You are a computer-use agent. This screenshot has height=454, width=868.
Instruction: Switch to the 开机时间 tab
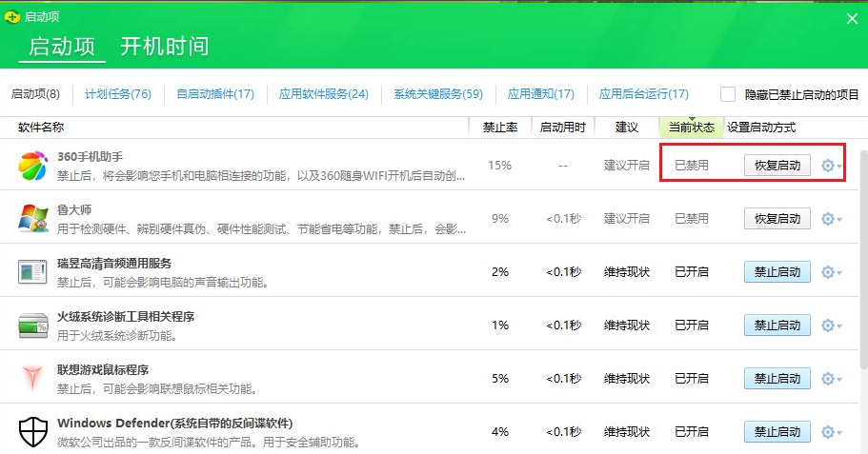click(x=164, y=46)
